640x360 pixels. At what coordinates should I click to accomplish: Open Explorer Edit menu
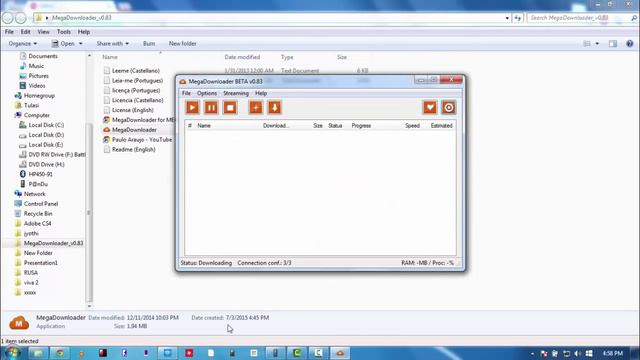tap(25, 32)
